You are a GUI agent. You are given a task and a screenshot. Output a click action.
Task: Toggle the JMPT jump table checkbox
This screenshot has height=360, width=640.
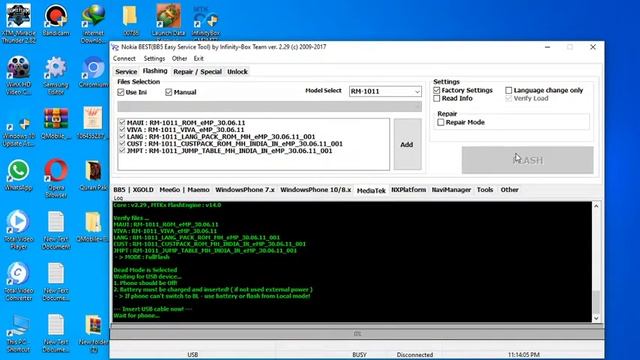point(122,151)
